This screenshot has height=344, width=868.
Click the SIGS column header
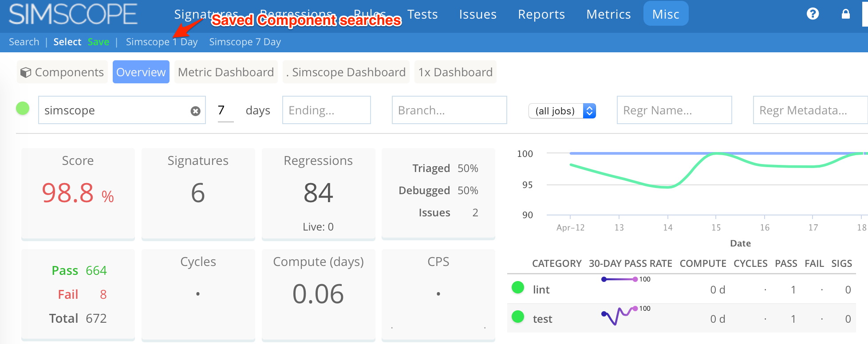tap(841, 264)
